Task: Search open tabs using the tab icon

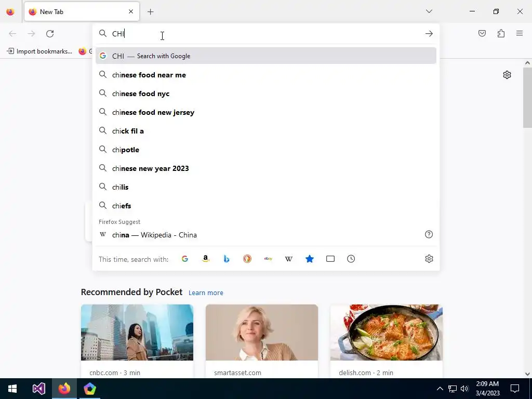Action: coord(330,259)
